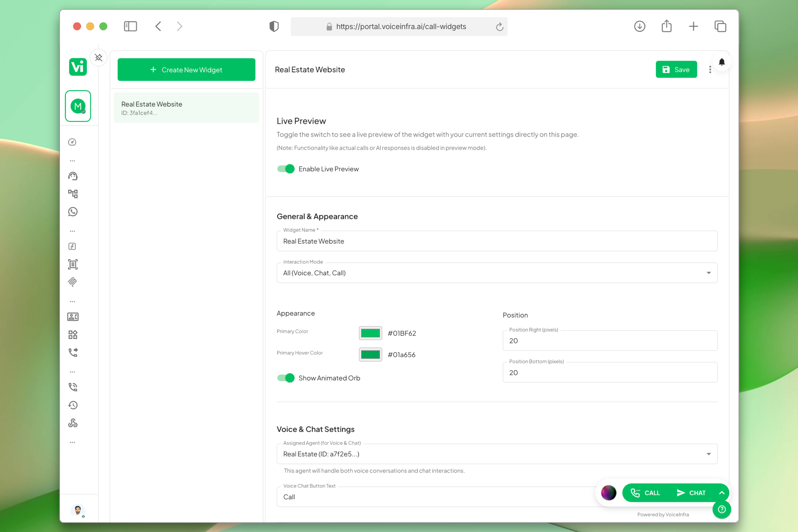Viewport: 798px width, 532px height.
Task: Open a new browser tab
Action: (693, 27)
